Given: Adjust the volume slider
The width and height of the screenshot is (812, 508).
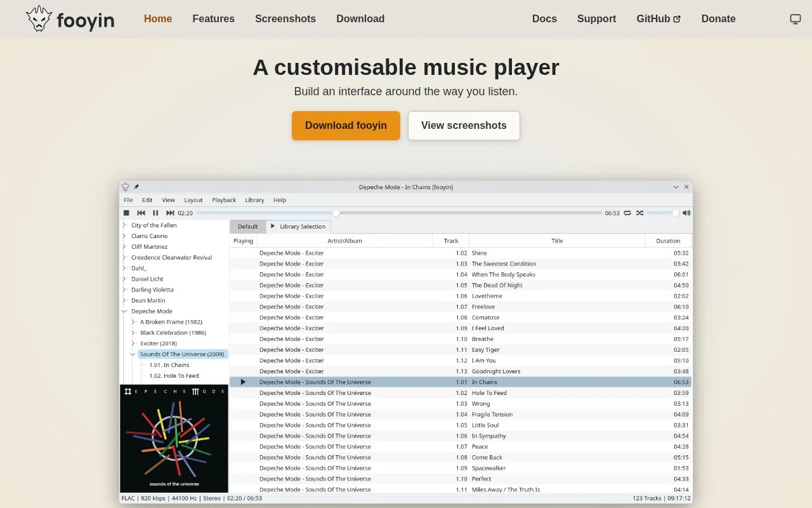Looking at the screenshot, I should point(662,213).
